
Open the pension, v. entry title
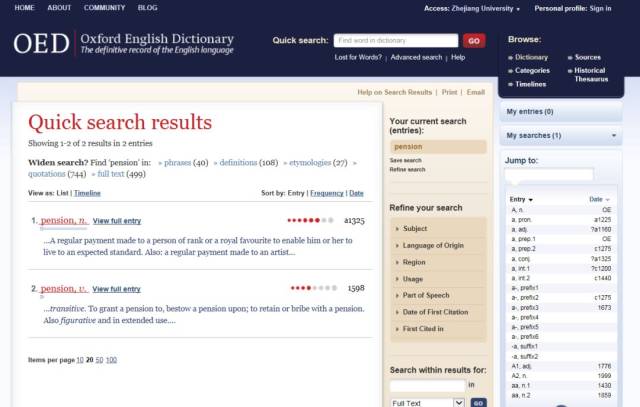[x=64, y=289]
